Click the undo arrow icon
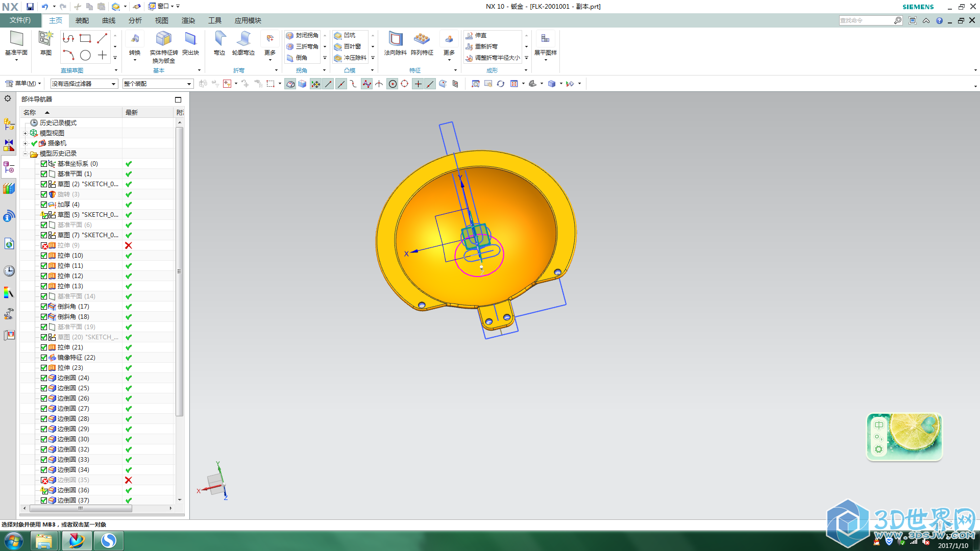This screenshot has height=551, width=980. (45, 7)
